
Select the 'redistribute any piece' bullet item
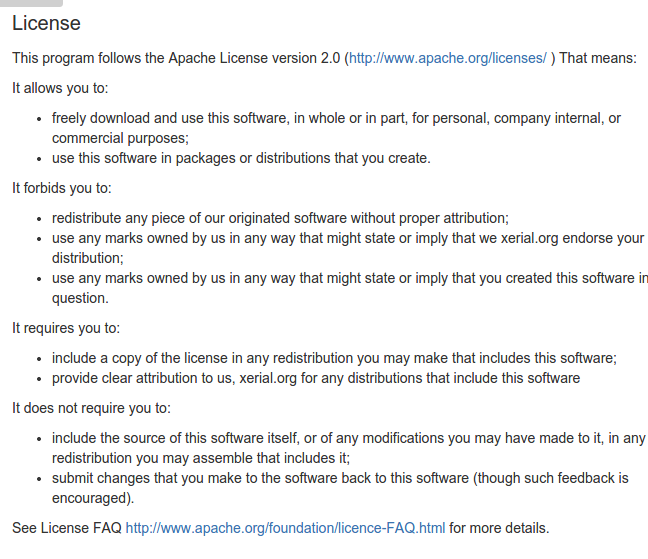(280, 219)
